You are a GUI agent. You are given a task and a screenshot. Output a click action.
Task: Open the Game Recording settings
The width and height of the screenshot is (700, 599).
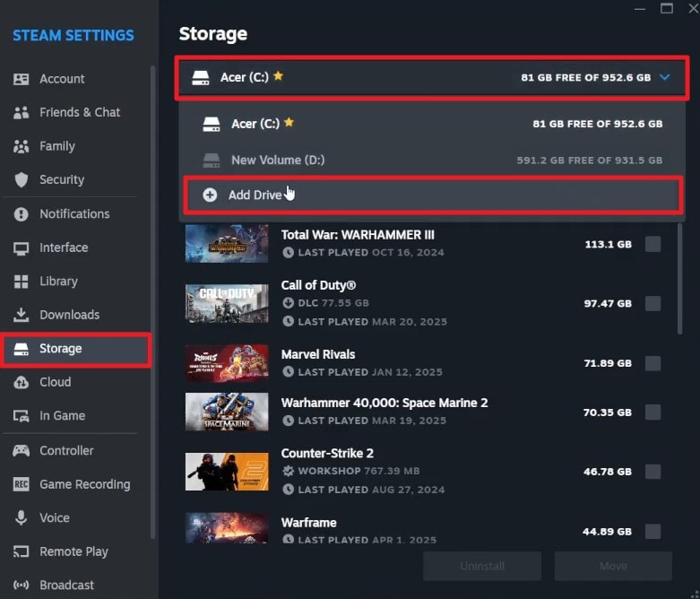tap(75, 484)
